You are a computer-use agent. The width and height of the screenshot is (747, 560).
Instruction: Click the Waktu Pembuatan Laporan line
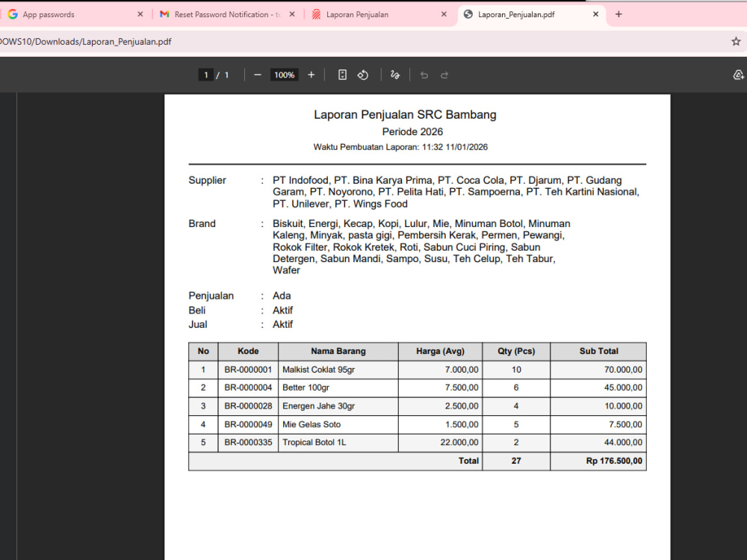click(x=400, y=147)
